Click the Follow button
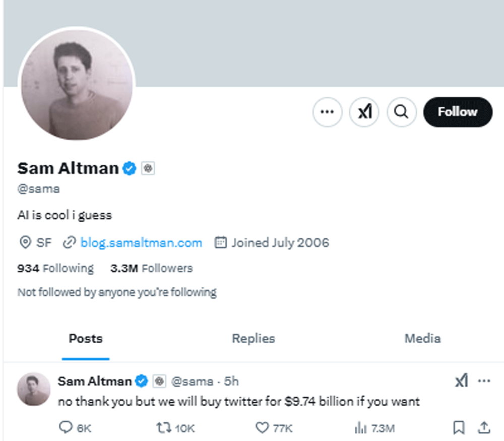The width and height of the screenshot is (504, 441). click(x=457, y=112)
